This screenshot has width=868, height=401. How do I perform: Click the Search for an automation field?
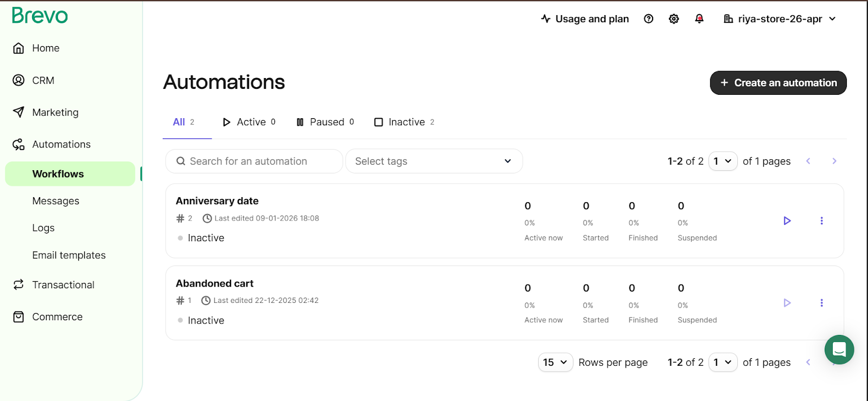click(x=254, y=161)
